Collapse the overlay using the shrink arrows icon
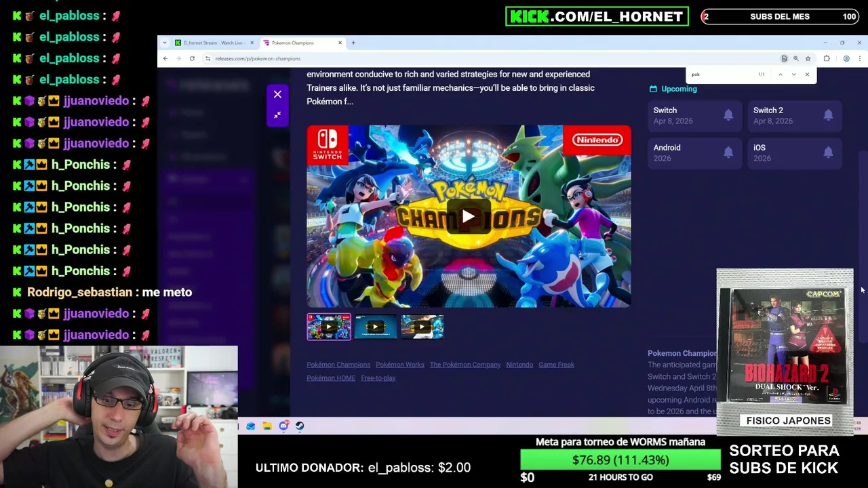 [277, 115]
